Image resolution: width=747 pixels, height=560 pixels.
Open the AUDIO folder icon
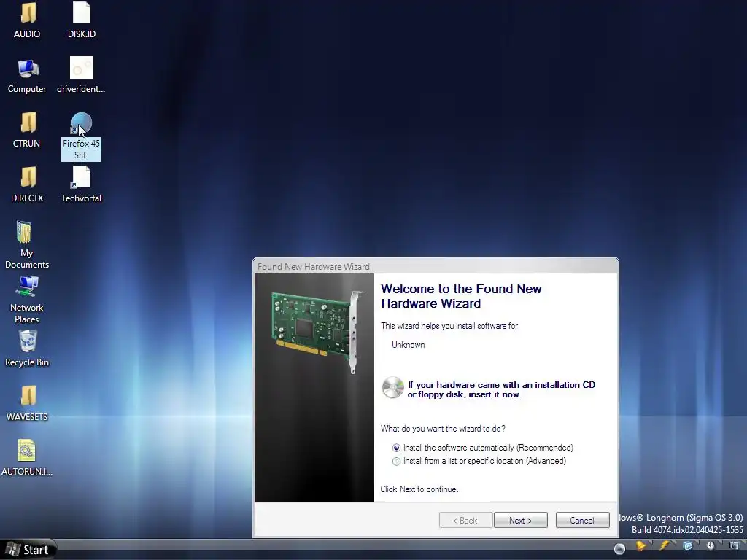pos(28,13)
